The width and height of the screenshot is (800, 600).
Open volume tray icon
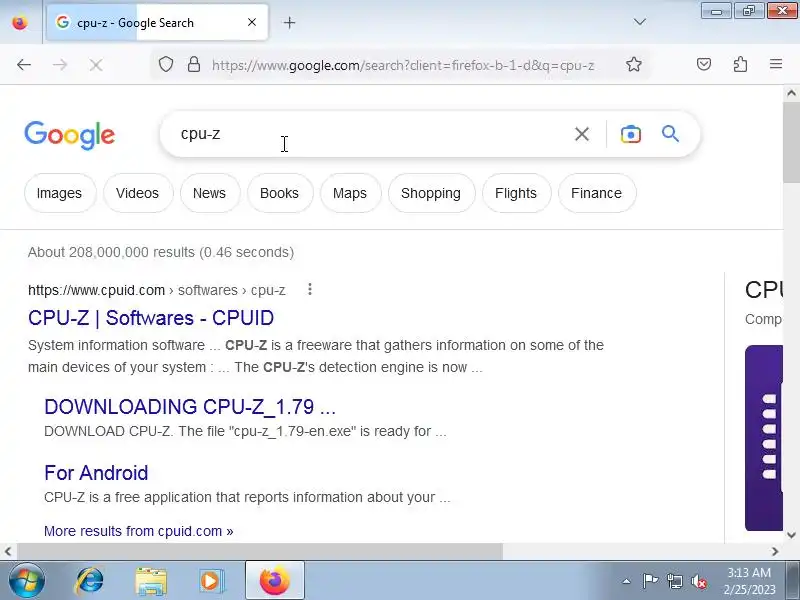click(698, 581)
